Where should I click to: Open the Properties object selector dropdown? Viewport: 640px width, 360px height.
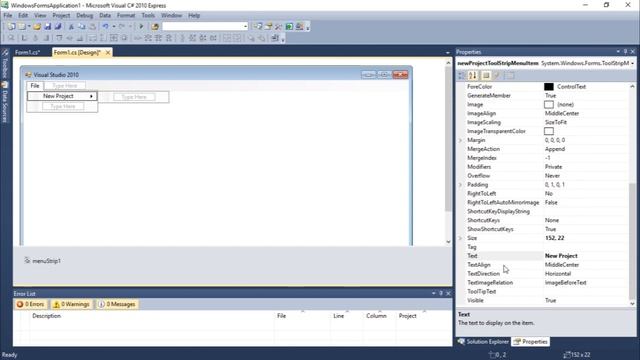tap(632, 63)
